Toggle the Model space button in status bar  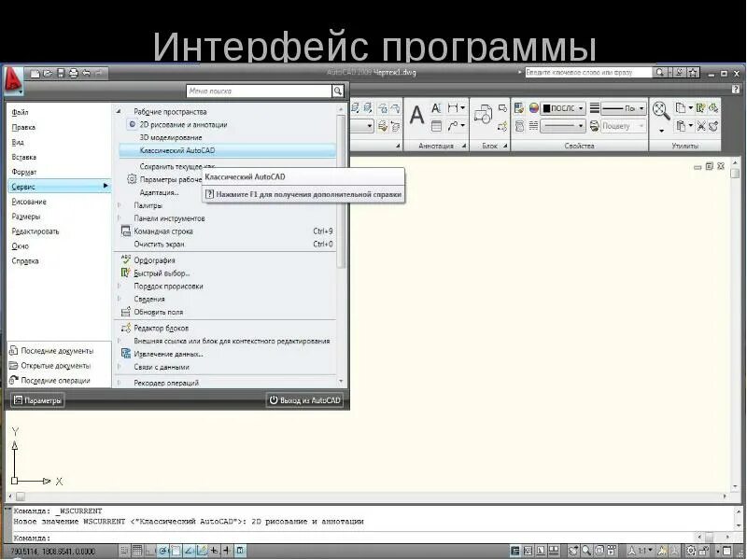(515, 551)
